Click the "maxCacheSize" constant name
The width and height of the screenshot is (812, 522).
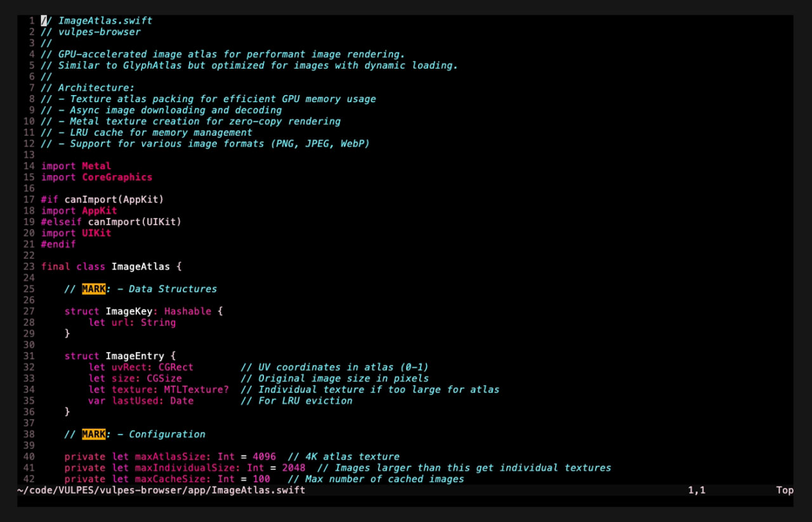pyautogui.click(x=170, y=479)
